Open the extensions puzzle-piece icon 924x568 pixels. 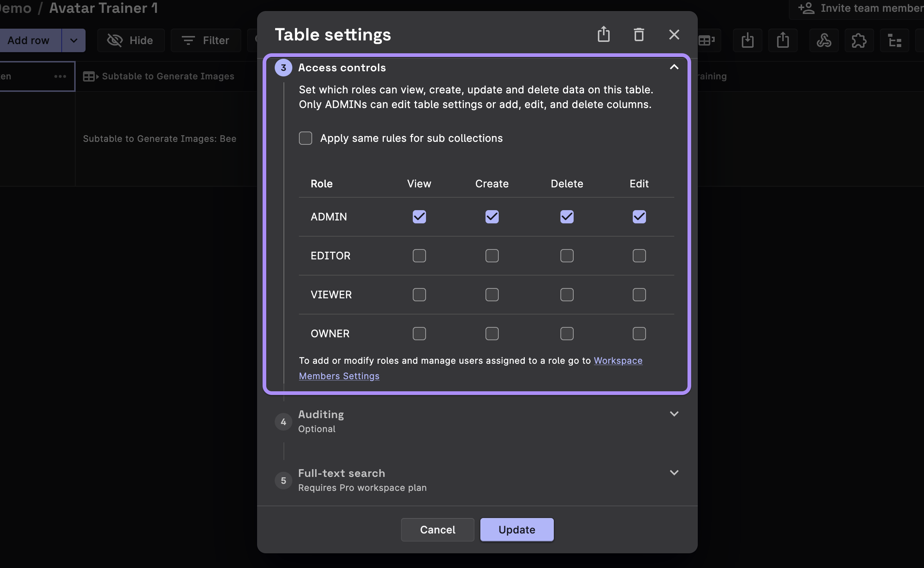[859, 40]
